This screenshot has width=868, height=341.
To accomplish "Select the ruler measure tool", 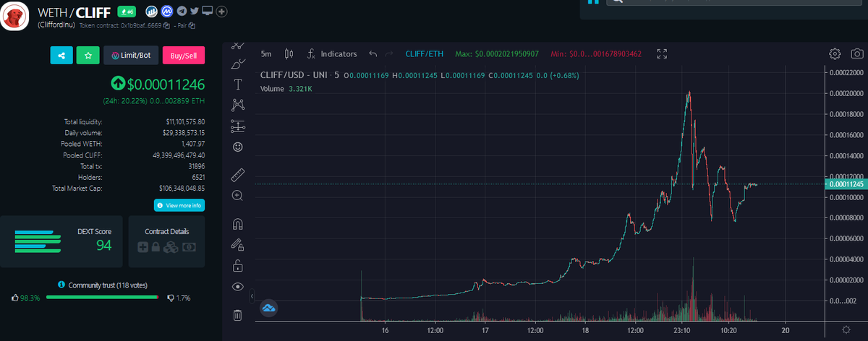I will pyautogui.click(x=237, y=175).
